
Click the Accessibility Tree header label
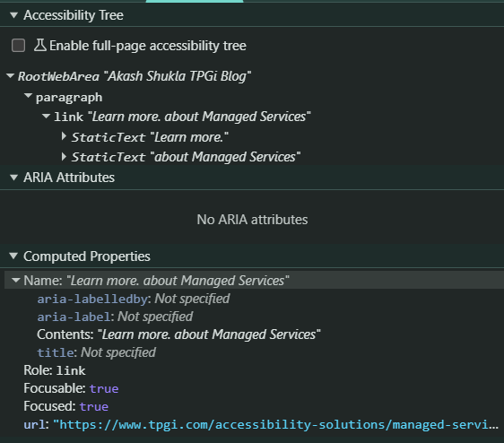[x=74, y=15]
